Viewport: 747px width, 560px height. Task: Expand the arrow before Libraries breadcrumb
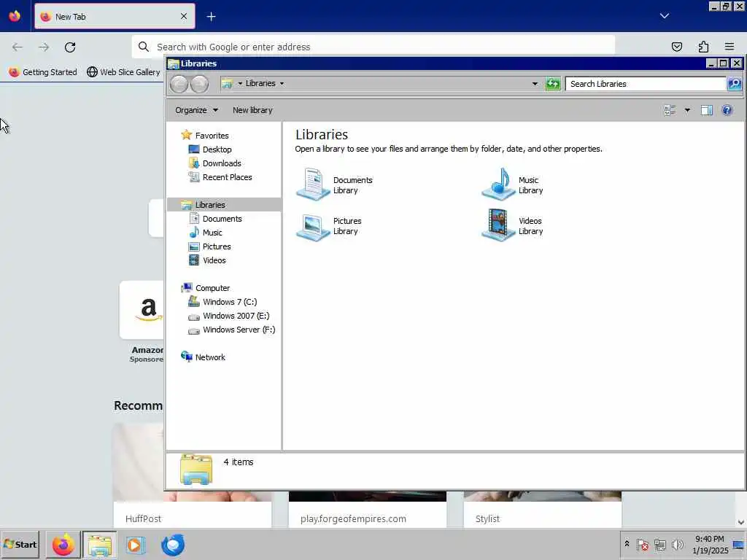click(x=240, y=84)
